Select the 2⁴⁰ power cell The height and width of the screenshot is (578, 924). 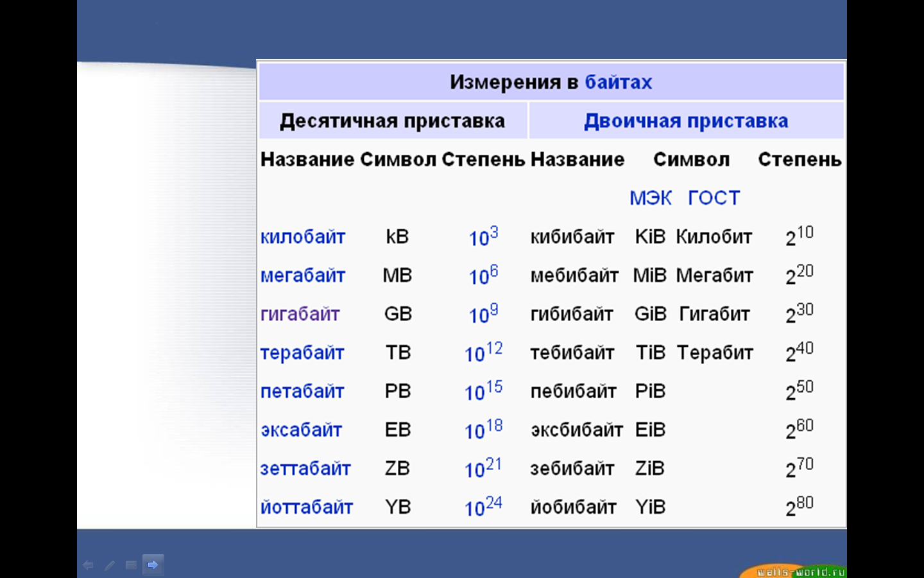[800, 353]
